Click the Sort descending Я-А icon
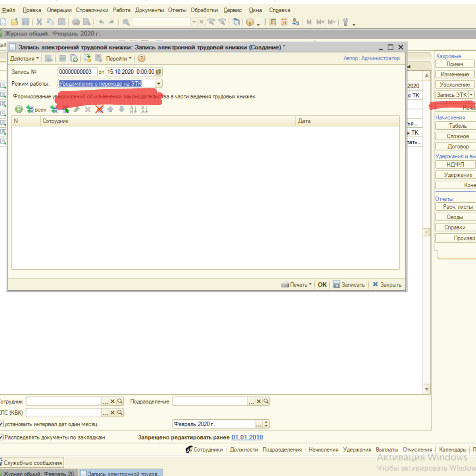This screenshot has width=476, height=476. tap(144, 109)
